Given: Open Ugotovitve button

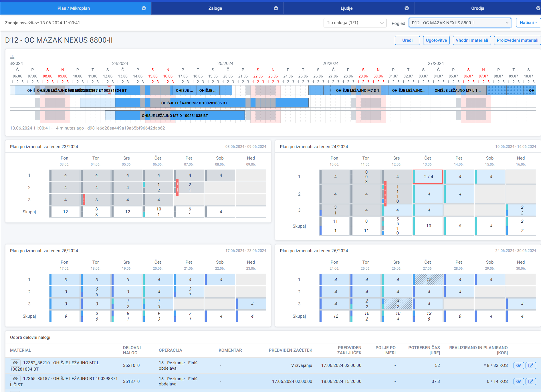Looking at the screenshot, I should [436, 40].
